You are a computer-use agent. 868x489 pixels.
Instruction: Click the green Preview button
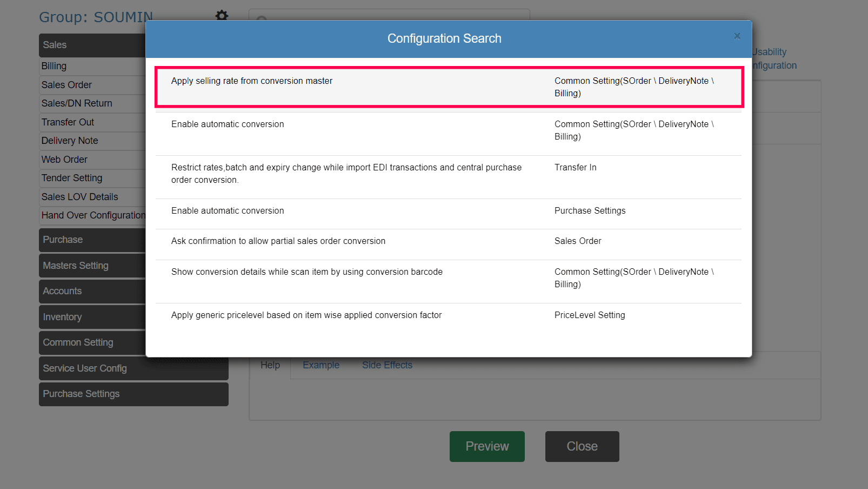coord(487,446)
